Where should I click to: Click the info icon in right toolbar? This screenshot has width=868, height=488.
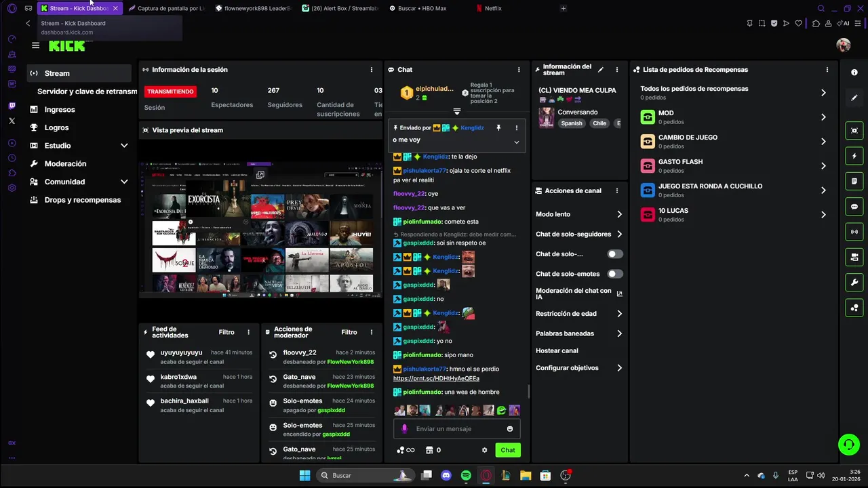[x=854, y=73]
